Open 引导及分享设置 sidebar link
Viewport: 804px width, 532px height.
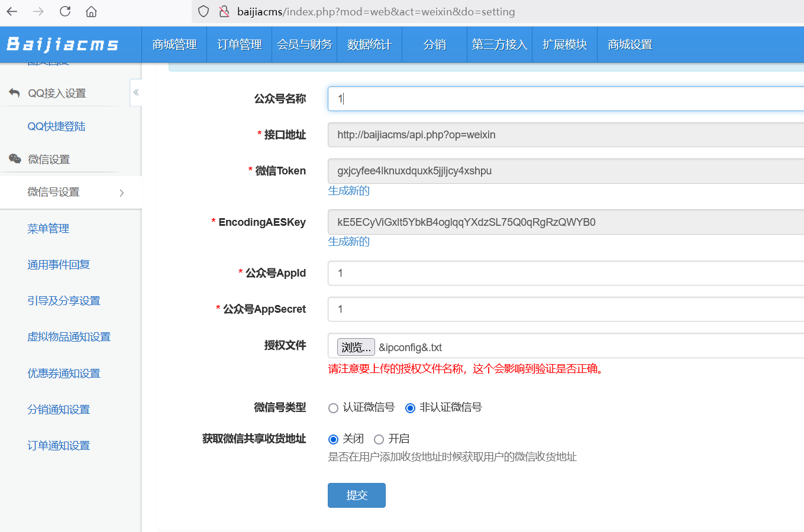tap(64, 301)
